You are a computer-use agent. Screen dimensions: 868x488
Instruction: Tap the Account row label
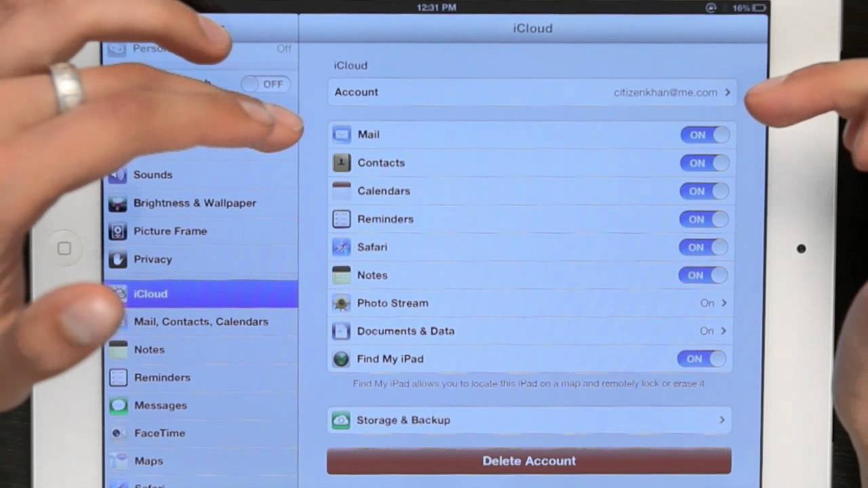[356, 92]
